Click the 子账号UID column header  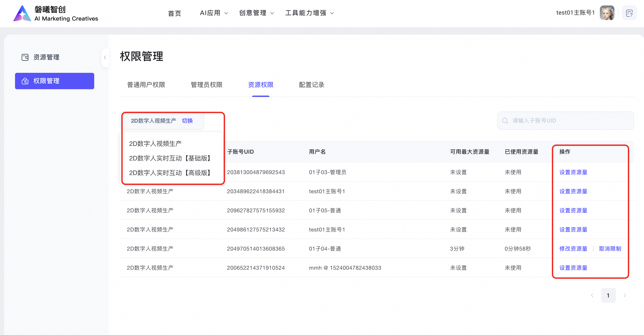click(241, 152)
